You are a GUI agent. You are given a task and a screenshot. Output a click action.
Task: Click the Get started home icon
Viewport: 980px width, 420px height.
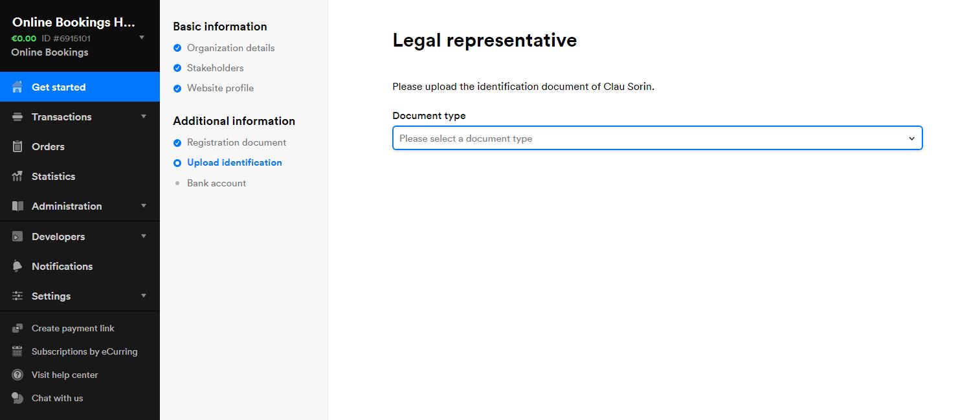[17, 87]
